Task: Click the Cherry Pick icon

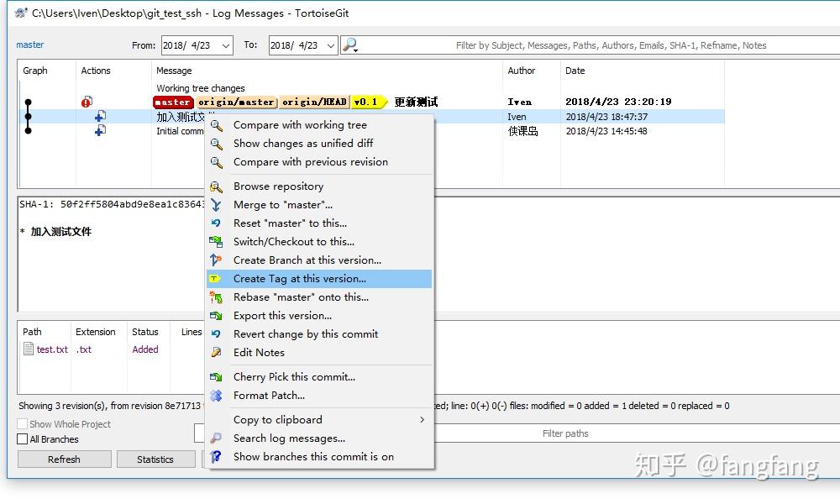Action: (x=216, y=377)
